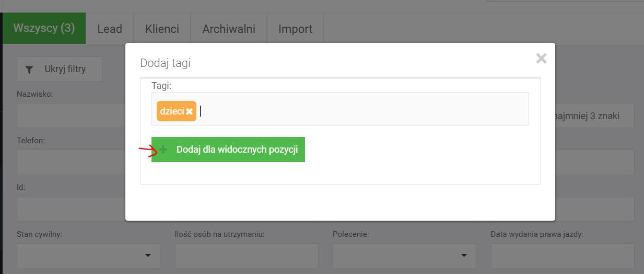The image size is (644, 274).
Task: Open the Lead tab
Action: pos(110,29)
